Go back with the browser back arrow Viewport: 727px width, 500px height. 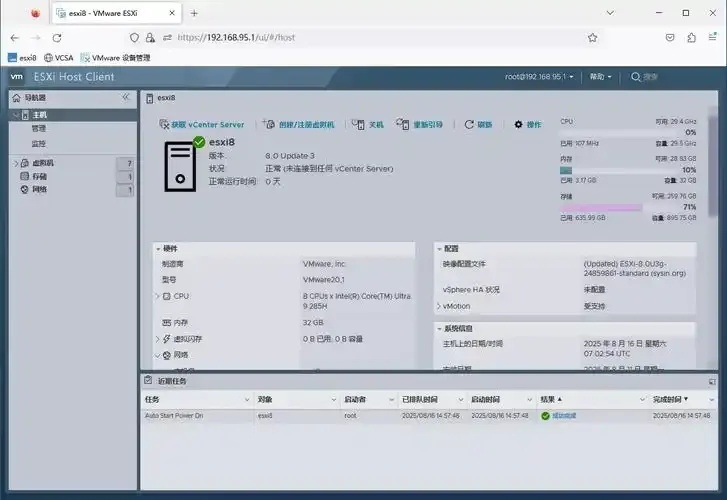(x=15, y=38)
